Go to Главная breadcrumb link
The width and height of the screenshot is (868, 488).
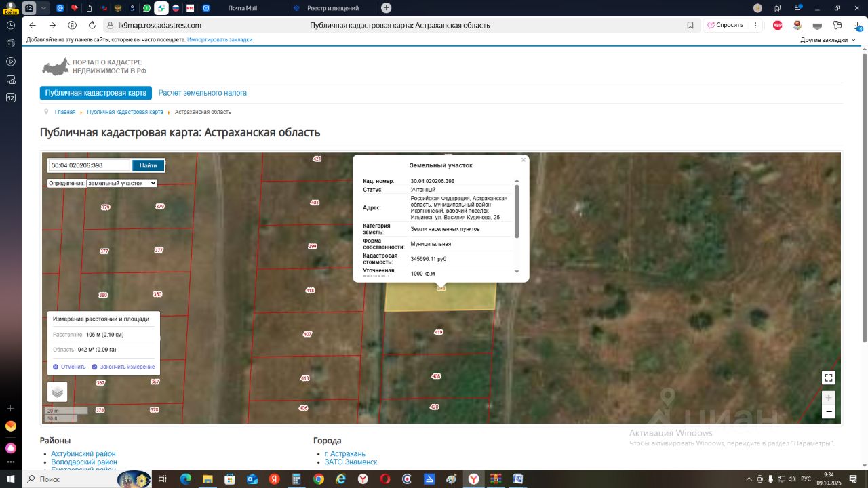pyautogui.click(x=65, y=112)
